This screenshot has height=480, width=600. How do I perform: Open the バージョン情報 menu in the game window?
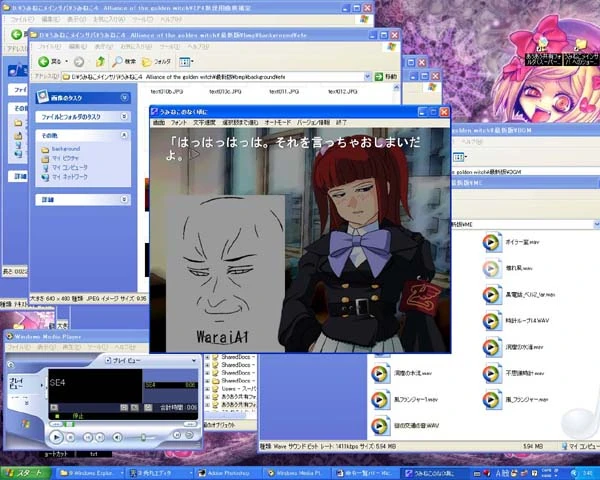tap(313, 122)
